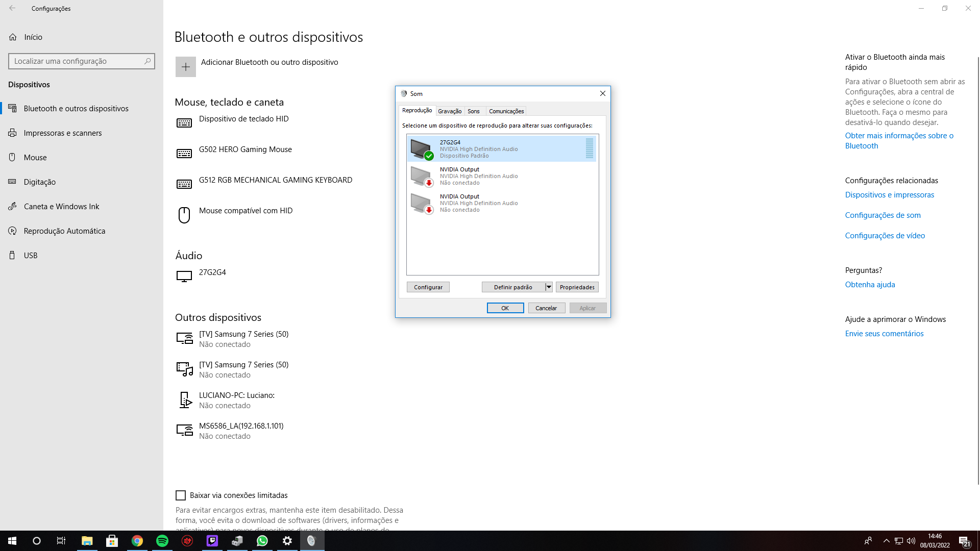The width and height of the screenshot is (980, 551).
Task: Open Mouse settings in sidebar
Action: [82, 157]
